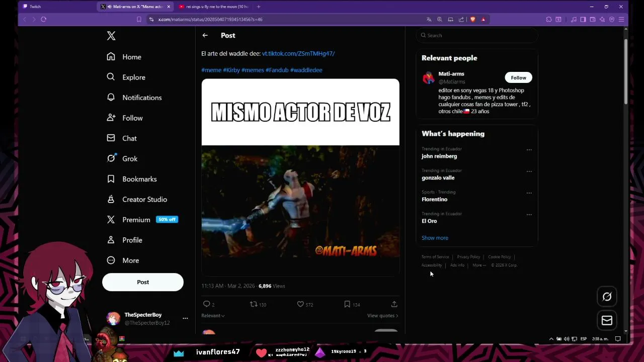The height and width of the screenshot is (362, 644).
Task: Click the Creator Studio icon
Action: (111, 200)
